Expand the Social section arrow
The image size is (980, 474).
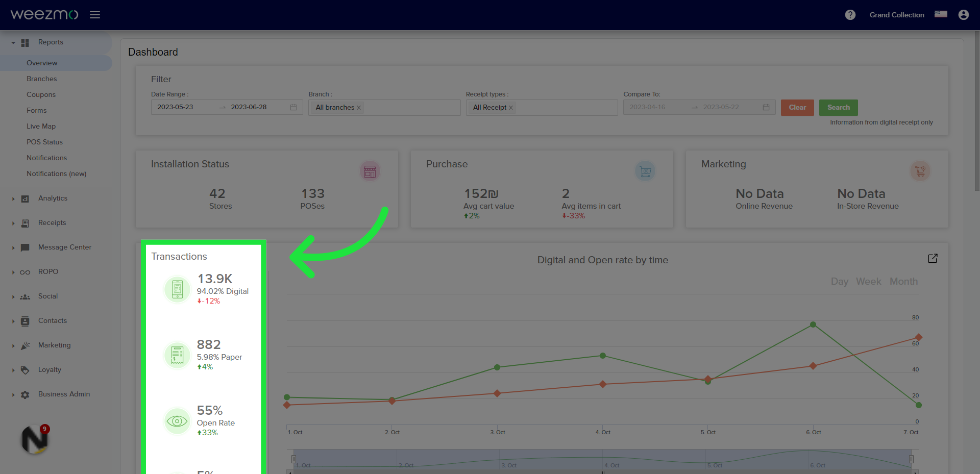pos(13,297)
